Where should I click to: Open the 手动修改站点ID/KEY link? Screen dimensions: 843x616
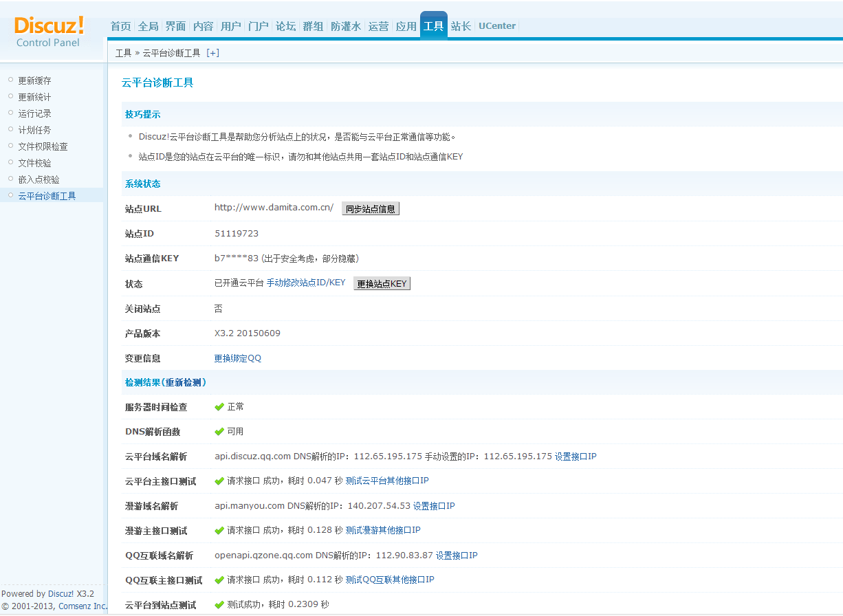tap(306, 283)
